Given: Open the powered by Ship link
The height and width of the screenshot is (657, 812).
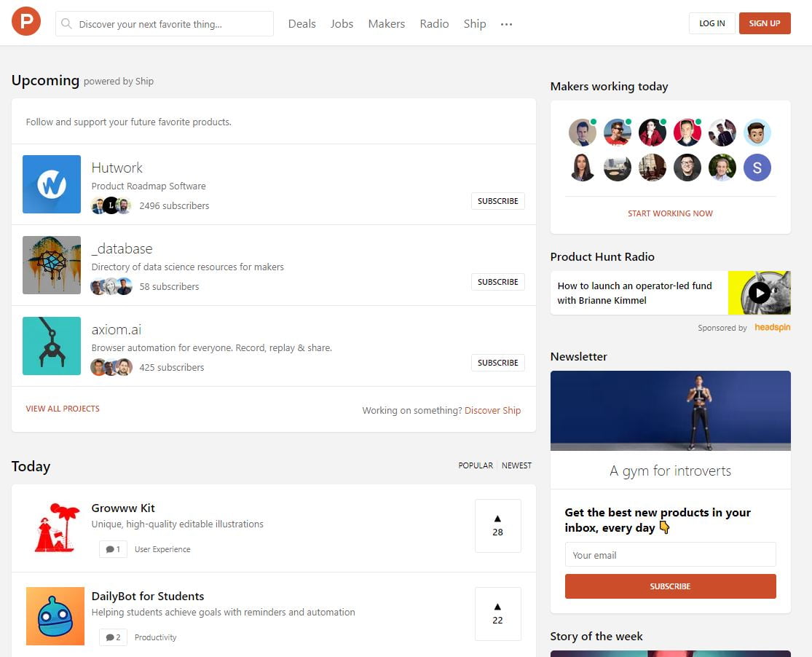Looking at the screenshot, I should 119,82.
